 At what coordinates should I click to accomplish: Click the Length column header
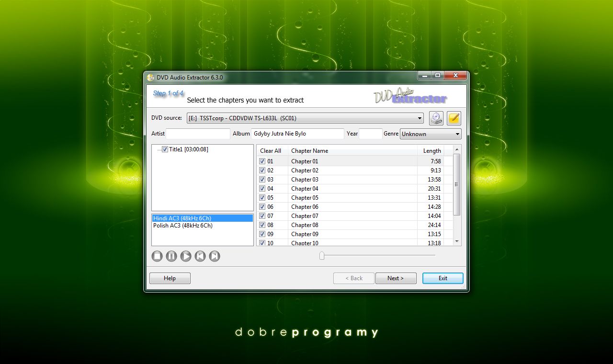point(431,151)
